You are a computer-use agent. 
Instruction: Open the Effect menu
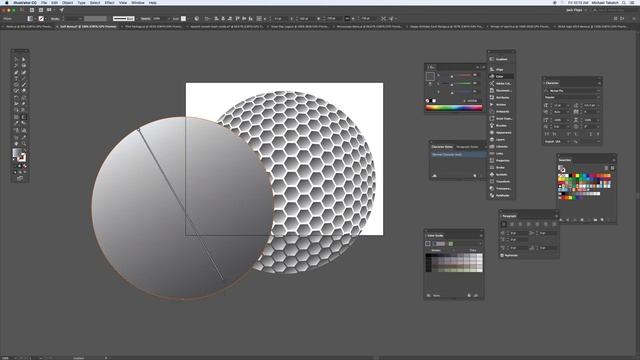(109, 2)
